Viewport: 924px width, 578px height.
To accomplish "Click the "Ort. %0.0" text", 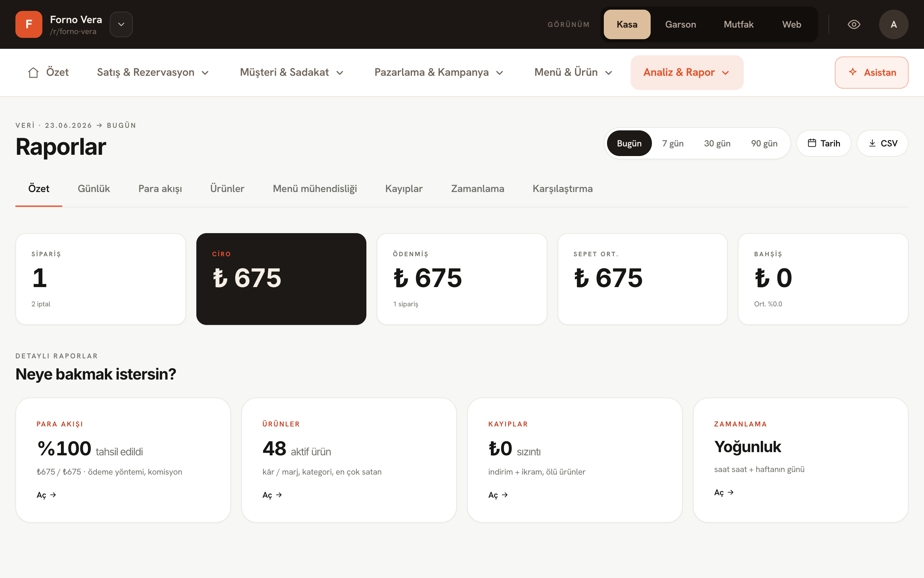I will [768, 304].
